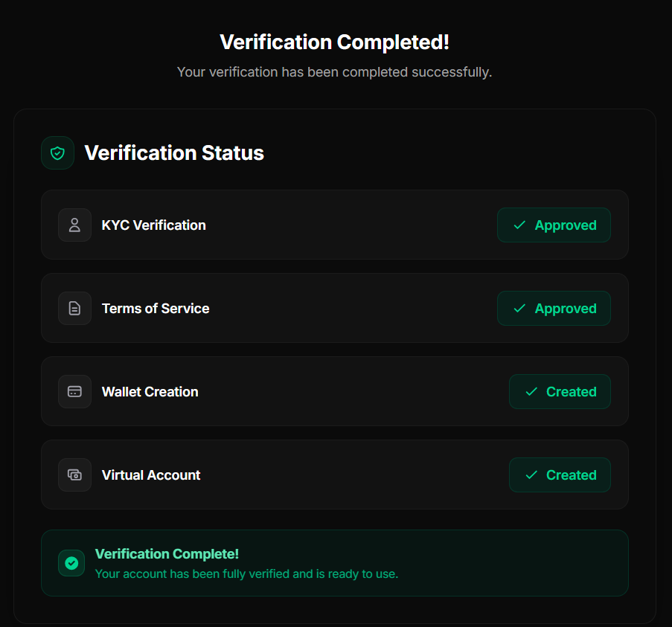Select the KYC person icon
Viewport: 672px width, 627px height.
pos(74,225)
